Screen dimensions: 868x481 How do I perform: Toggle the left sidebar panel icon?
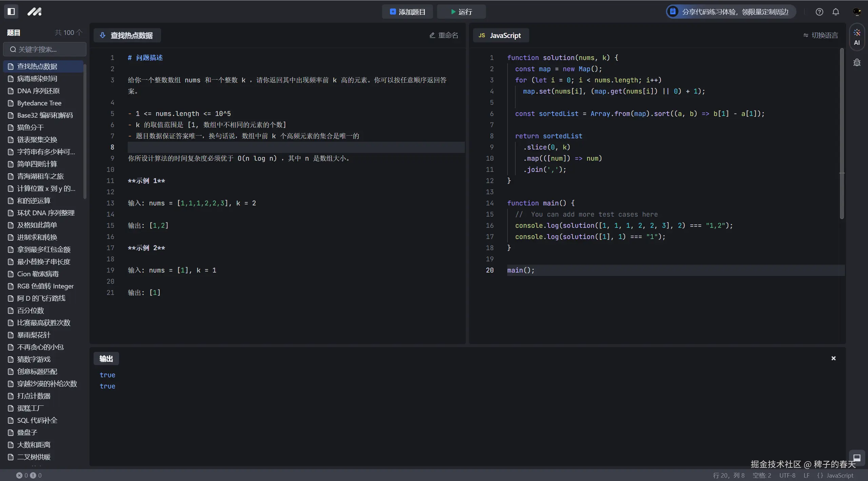[11, 12]
